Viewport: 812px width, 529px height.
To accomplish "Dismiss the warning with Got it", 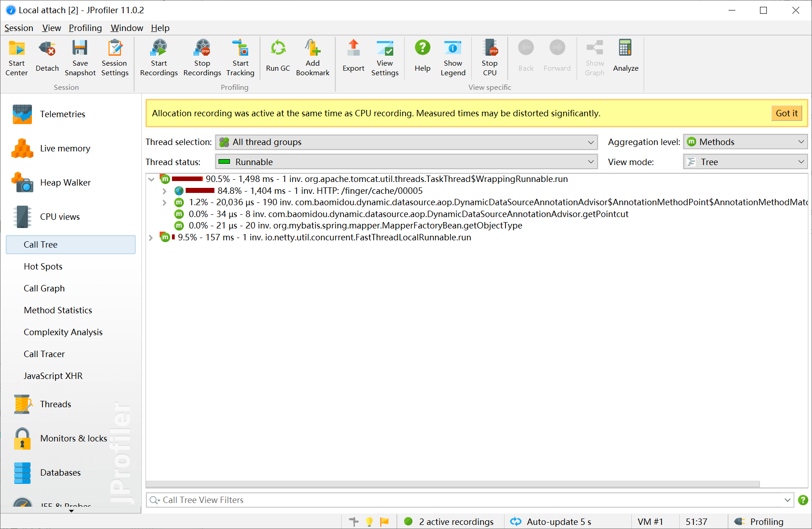I will [x=786, y=114].
